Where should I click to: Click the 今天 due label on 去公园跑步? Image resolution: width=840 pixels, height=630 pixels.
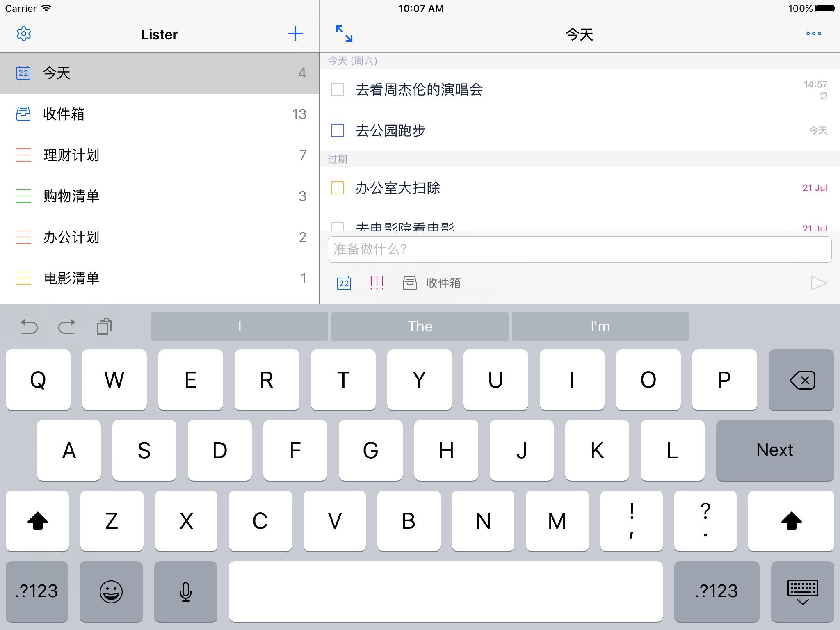click(818, 130)
